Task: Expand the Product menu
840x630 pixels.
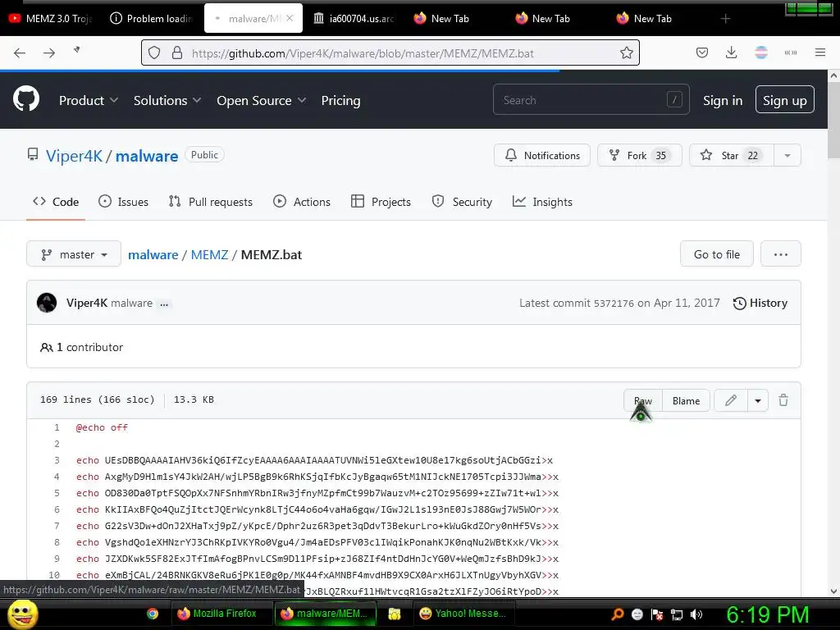Action: pyautogui.click(x=89, y=100)
